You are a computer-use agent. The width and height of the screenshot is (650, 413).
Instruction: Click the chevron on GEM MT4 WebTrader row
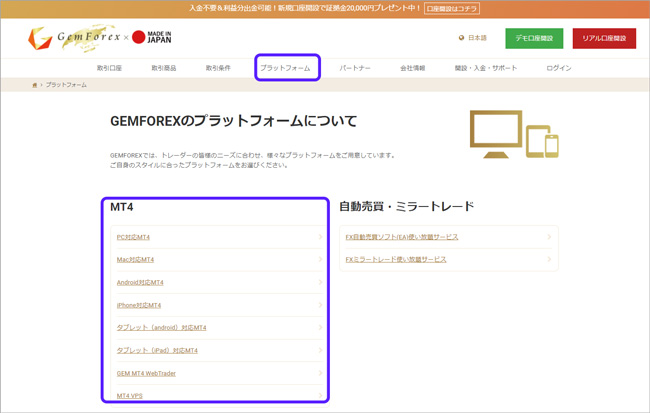pyautogui.click(x=320, y=373)
